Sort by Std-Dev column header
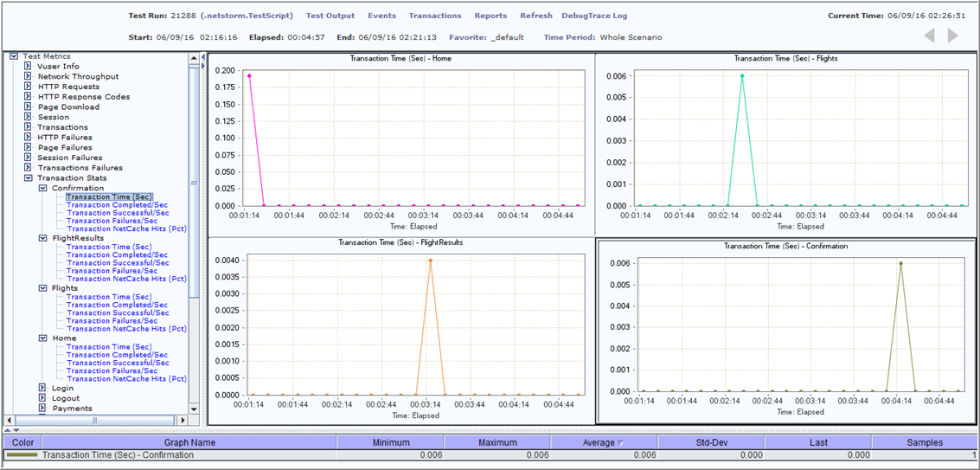Viewport: 980px width, 470px height. (x=711, y=442)
